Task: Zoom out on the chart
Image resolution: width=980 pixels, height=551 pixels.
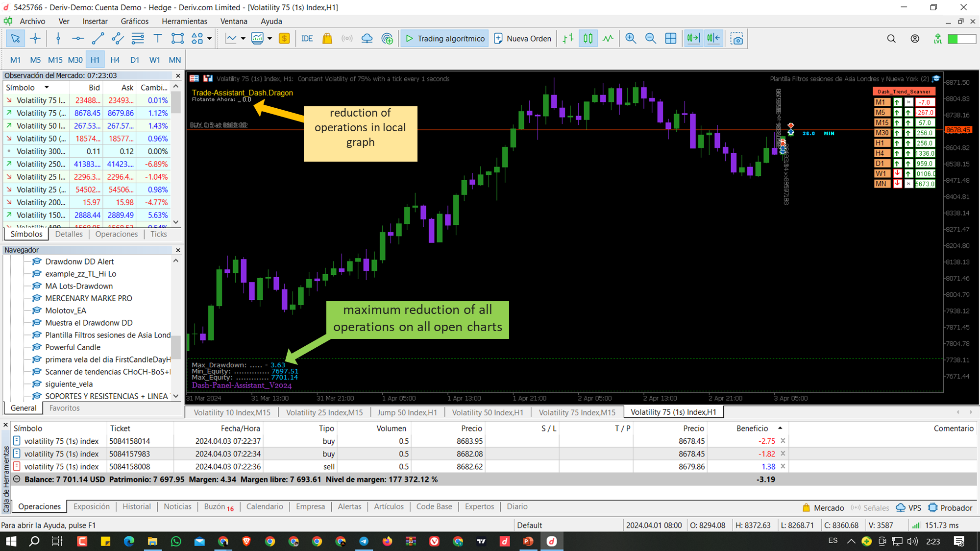Action: pos(651,39)
